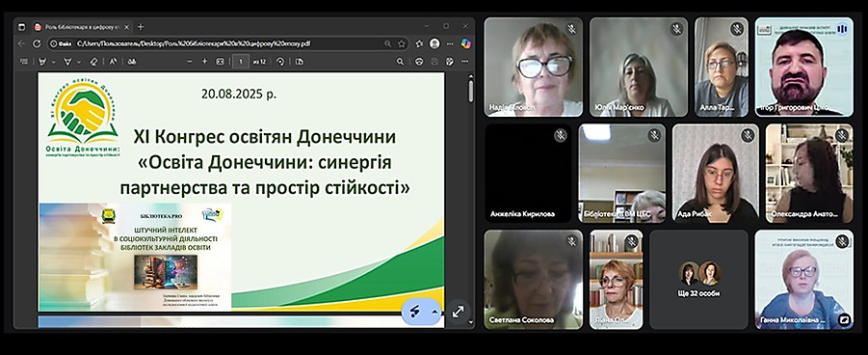868x355 pixels.
Task: Open Copilot sidebar in Edge
Action: [x=465, y=43]
